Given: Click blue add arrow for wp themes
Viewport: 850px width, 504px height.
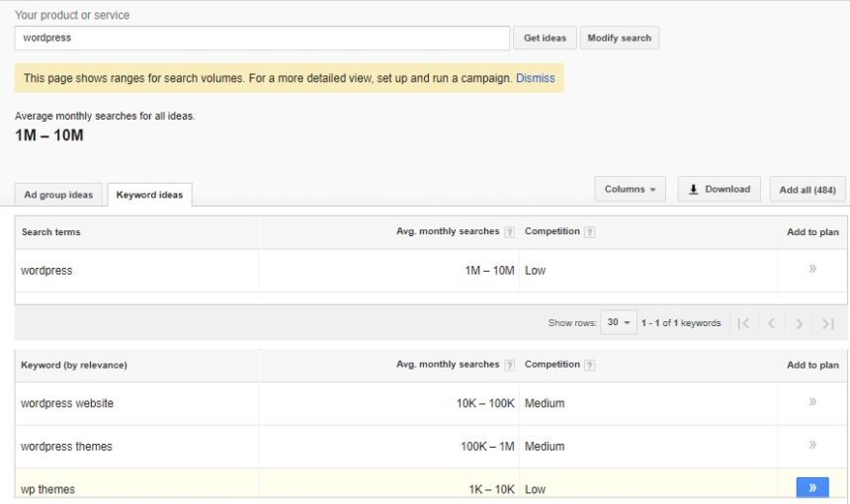Looking at the screenshot, I should (x=812, y=487).
